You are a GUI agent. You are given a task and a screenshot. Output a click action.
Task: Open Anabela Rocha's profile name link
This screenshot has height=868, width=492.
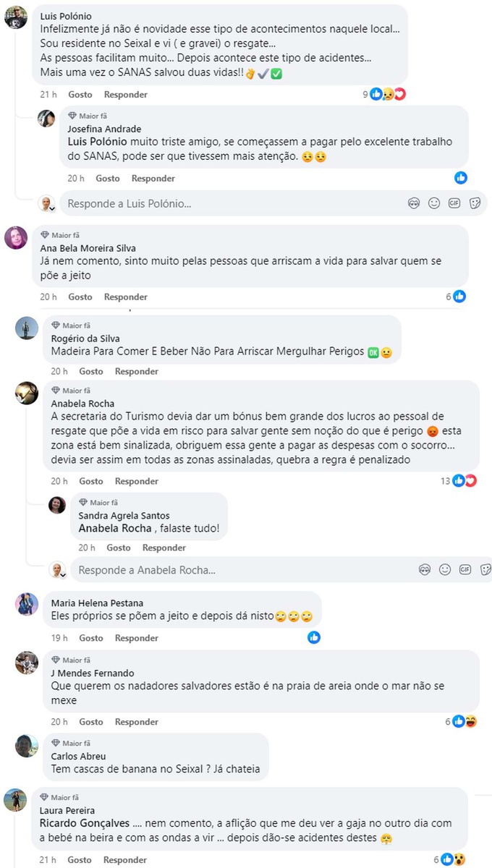[x=82, y=404]
